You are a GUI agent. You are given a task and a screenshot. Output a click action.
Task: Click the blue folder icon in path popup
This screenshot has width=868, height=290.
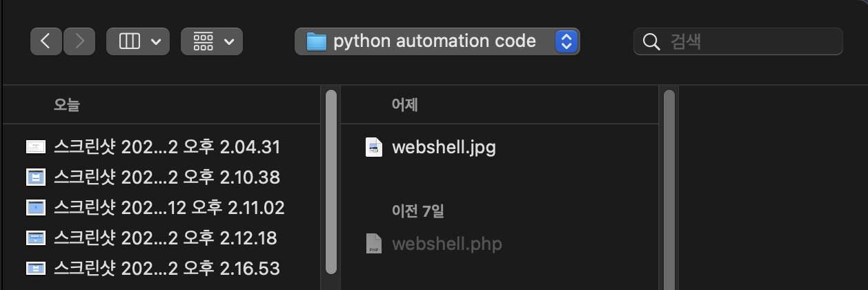pos(316,41)
